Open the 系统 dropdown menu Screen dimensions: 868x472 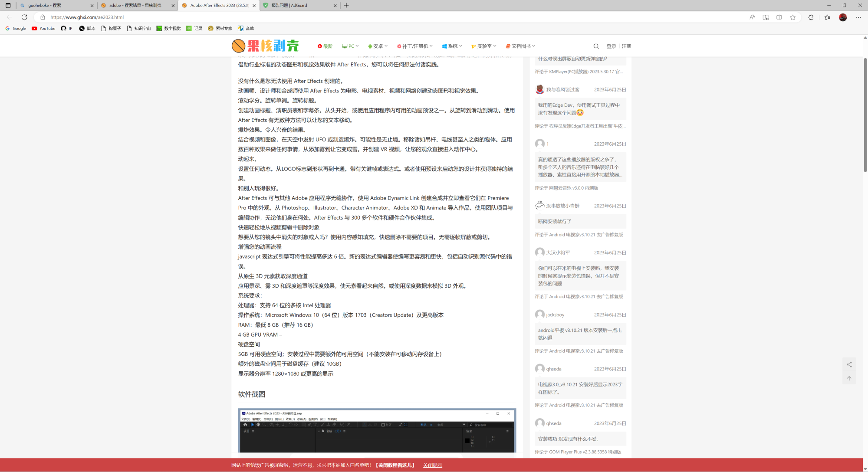452,46
